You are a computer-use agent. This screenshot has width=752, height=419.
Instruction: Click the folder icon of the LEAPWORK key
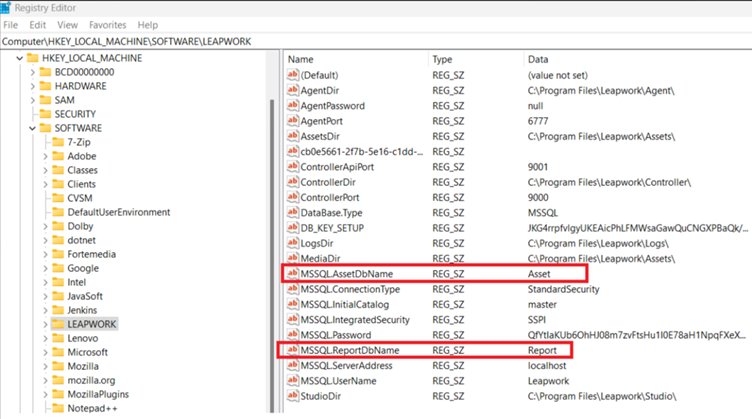58,324
